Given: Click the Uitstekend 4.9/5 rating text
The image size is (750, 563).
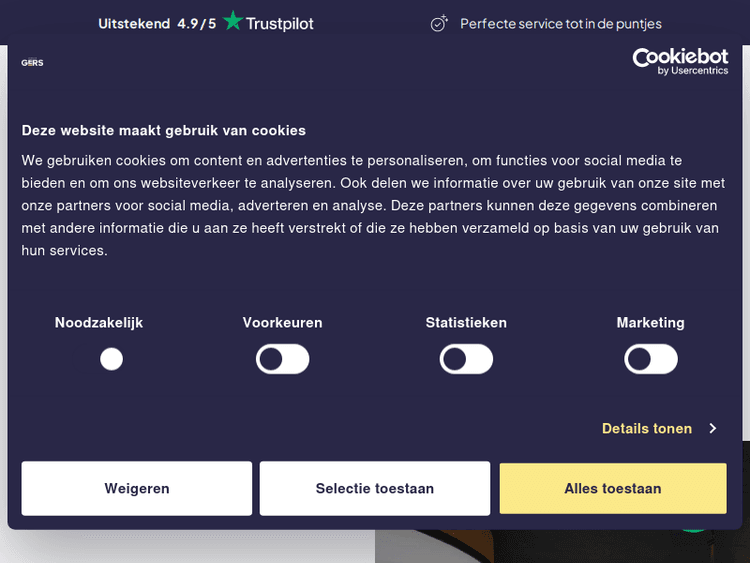Looking at the screenshot, I should coord(157,23).
